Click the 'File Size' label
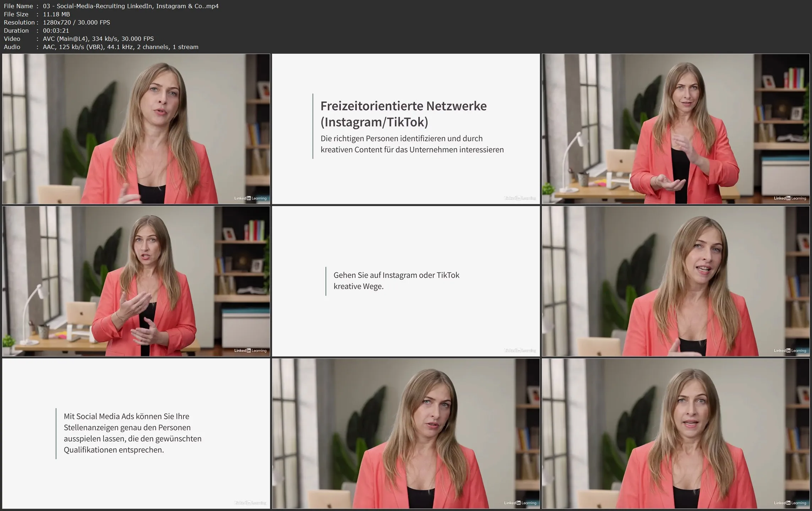 point(16,14)
